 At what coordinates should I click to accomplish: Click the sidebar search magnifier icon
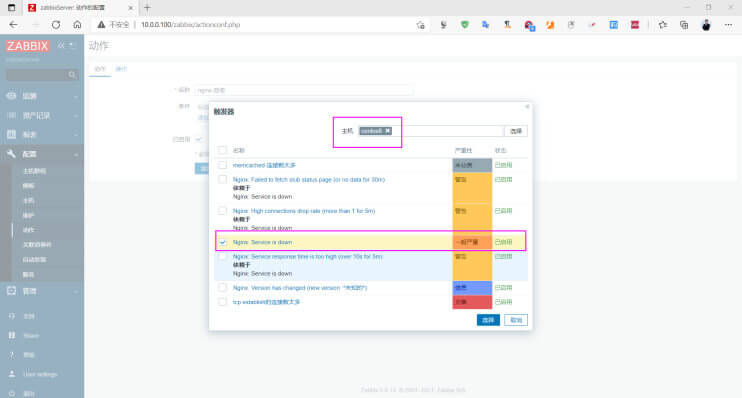coord(72,75)
